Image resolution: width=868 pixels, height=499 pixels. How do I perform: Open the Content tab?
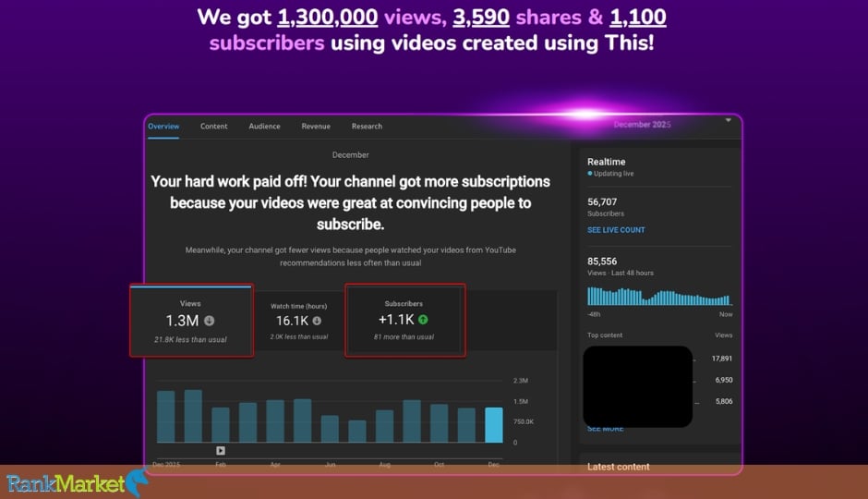pos(213,127)
